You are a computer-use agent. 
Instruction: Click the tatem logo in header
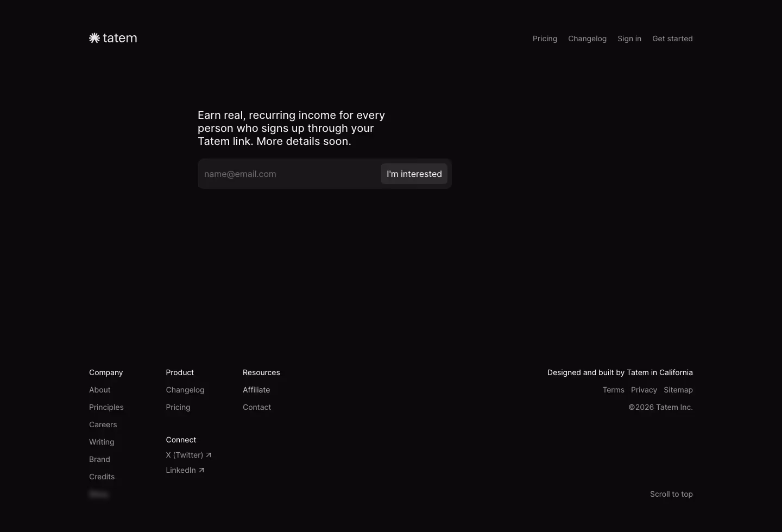pyautogui.click(x=113, y=38)
